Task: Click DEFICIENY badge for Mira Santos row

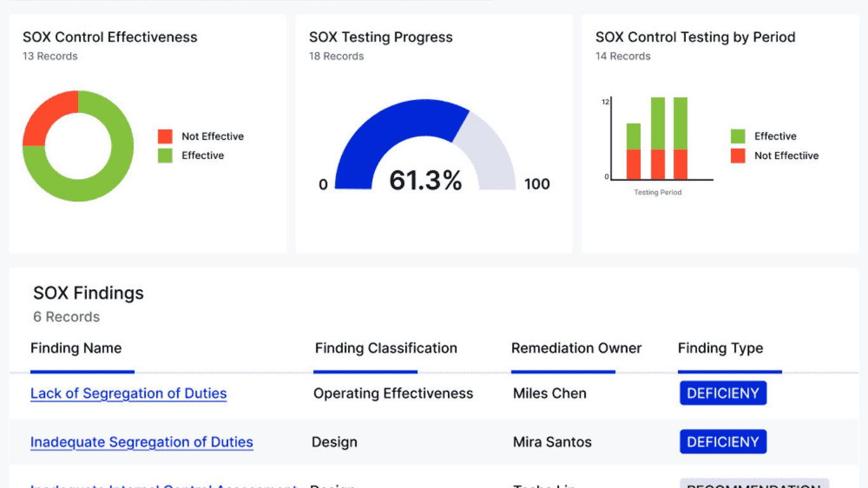Action: tap(723, 442)
